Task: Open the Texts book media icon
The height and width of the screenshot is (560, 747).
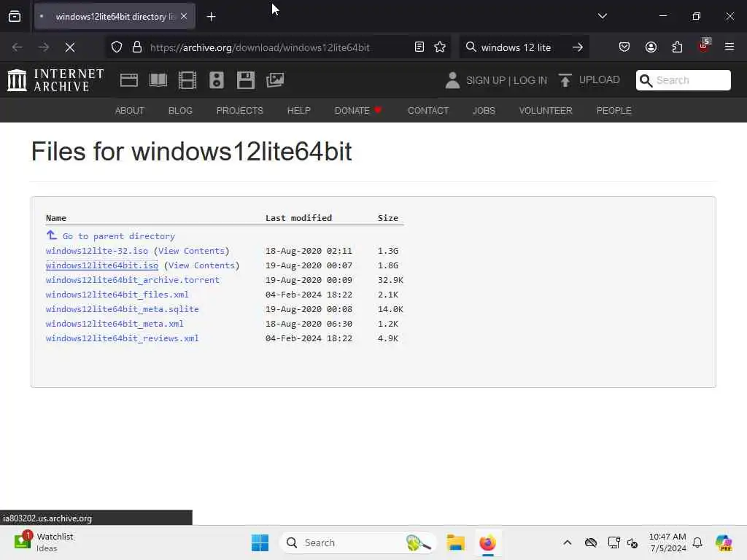Action: point(158,80)
